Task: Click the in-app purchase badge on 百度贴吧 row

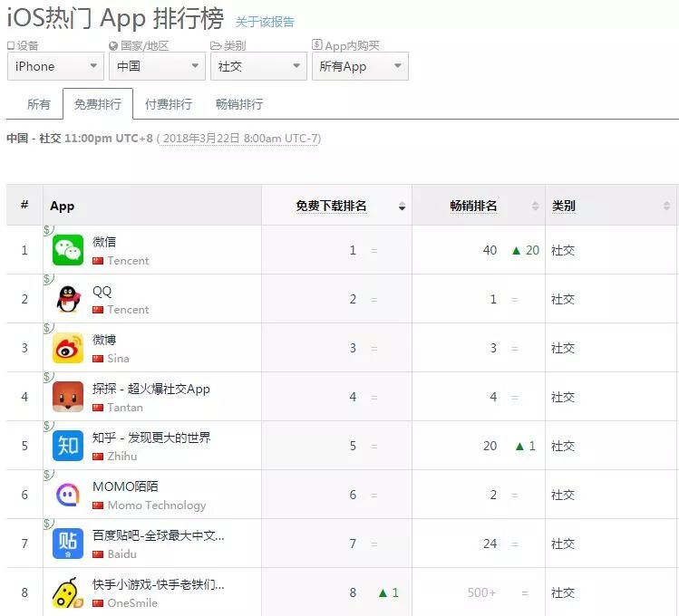Action: tap(49, 524)
